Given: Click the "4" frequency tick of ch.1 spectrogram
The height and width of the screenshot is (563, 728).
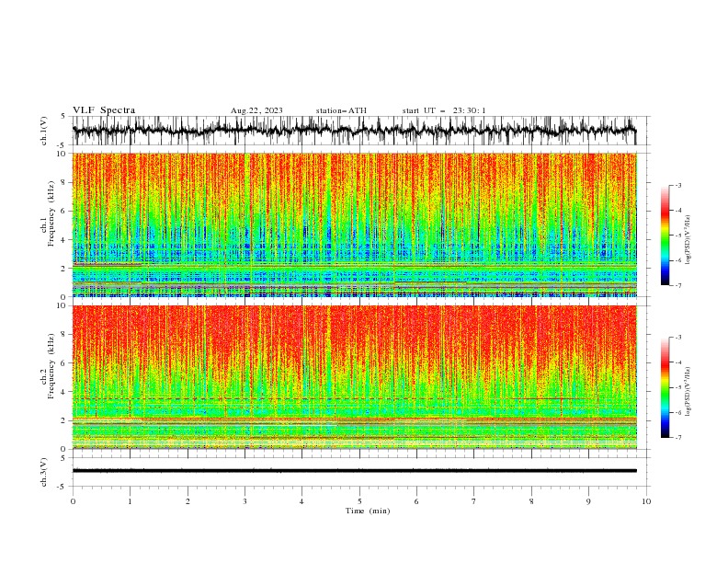Looking at the screenshot, I should click(x=64, y=240).
